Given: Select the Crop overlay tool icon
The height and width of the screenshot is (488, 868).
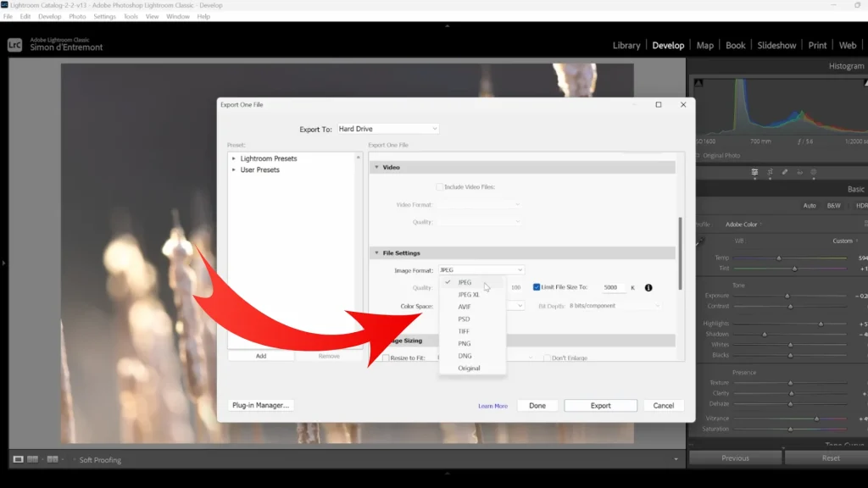Looking at the screenshot, I should click(x=770, y=173).
